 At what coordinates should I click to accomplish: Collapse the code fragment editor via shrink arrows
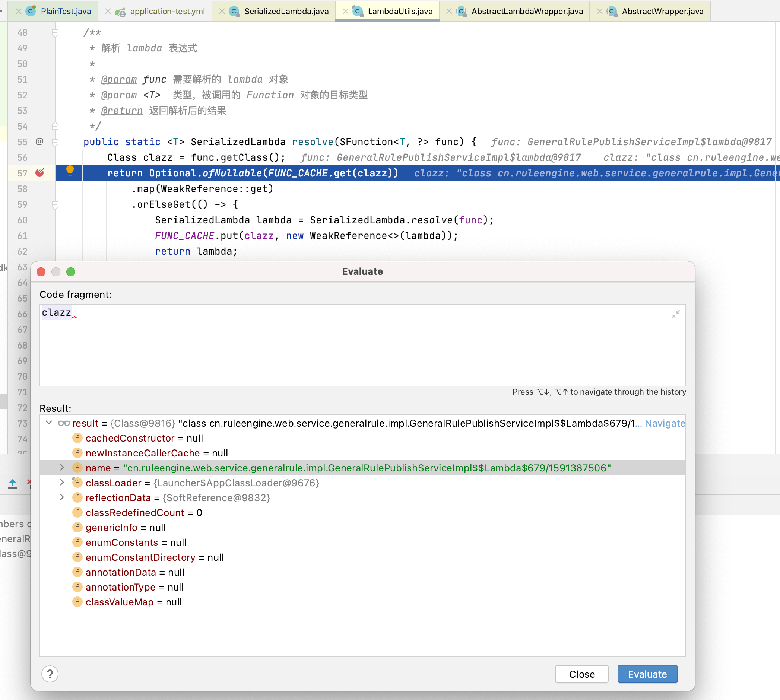[x=676, y=314]
